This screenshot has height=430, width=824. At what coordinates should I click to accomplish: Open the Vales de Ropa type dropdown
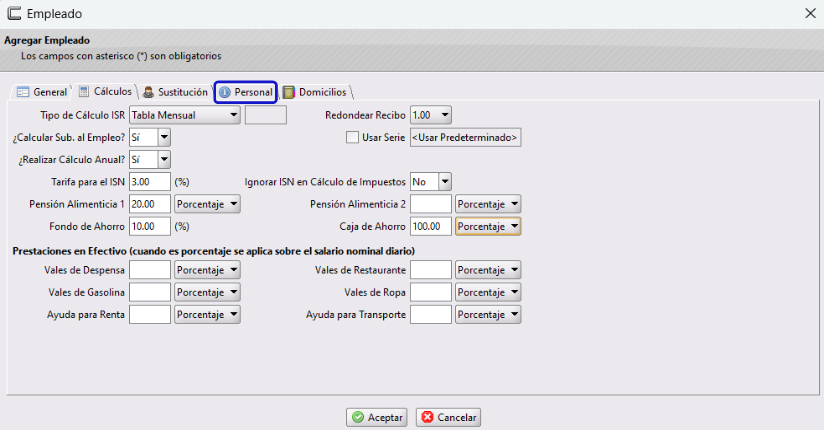tap(488, 292)
